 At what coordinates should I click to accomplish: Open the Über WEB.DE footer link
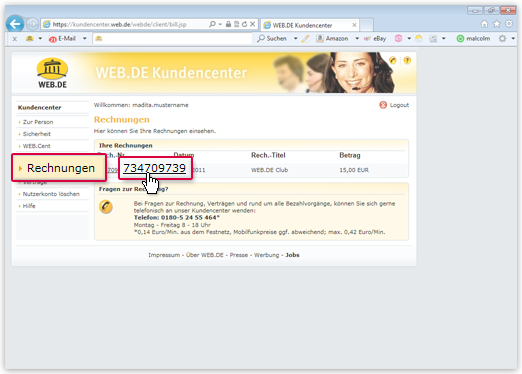[x=205, y=255]
